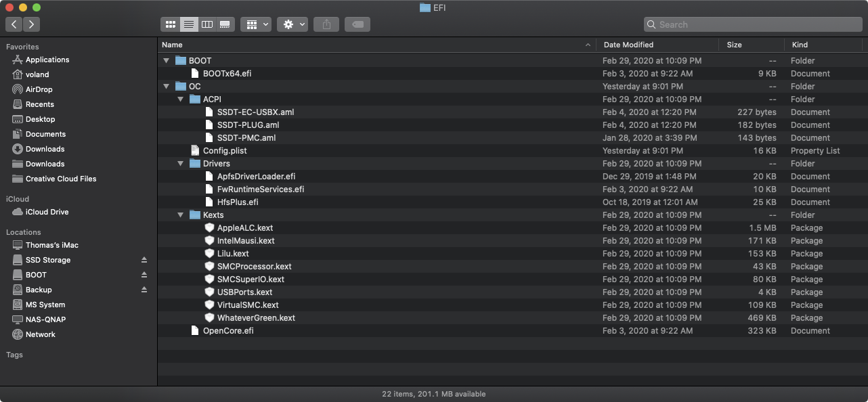Go back with the left chevron button

click(14, 24)
